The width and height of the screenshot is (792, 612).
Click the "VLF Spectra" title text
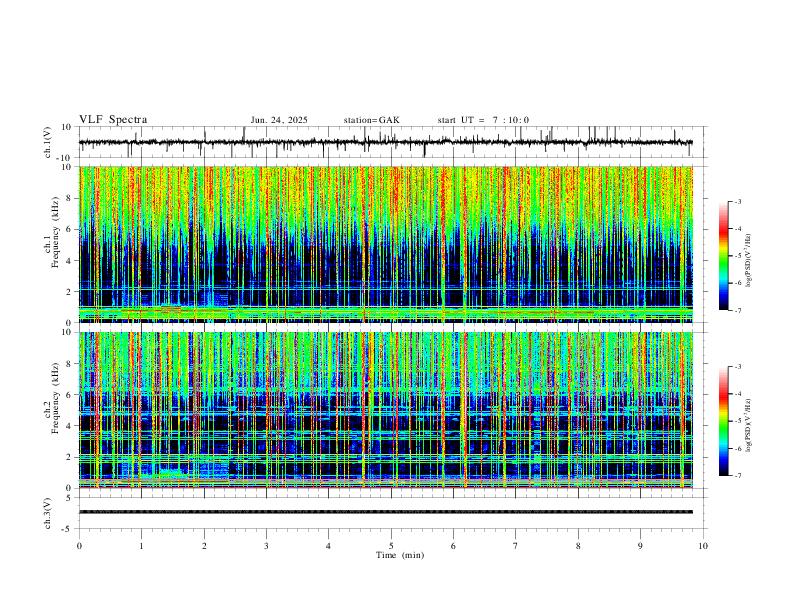(113, 120)
